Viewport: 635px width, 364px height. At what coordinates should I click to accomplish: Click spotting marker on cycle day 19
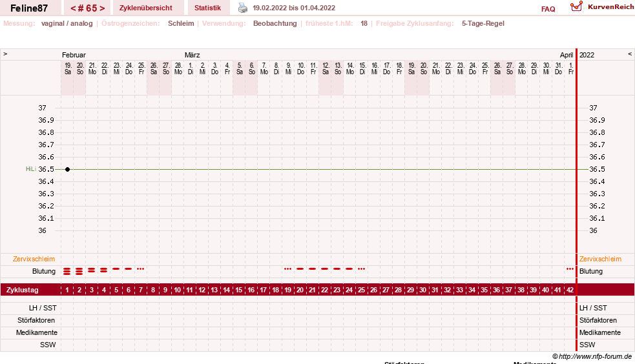pyautogui.click(x=287, y=268)
